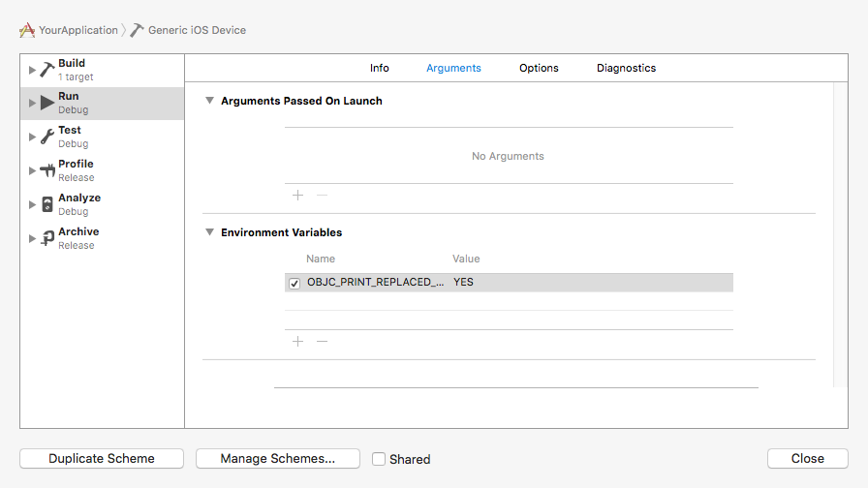Open the Diagnostics tab
Image resolution: width=868 pixels, height=488 pixels.
click(x=626, y=68)
